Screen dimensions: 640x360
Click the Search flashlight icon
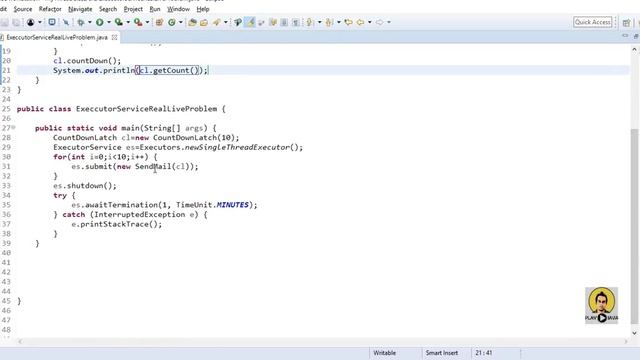click(216, 22)
